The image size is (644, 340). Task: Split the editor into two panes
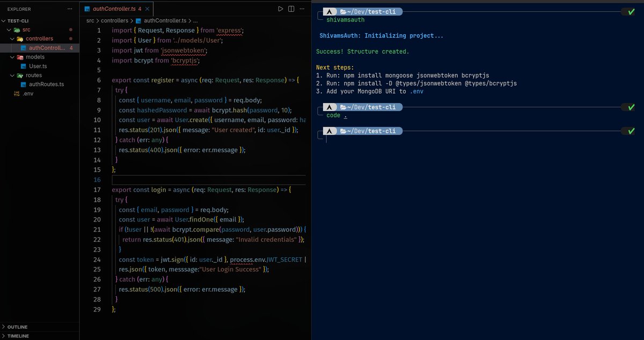[290, 9]
